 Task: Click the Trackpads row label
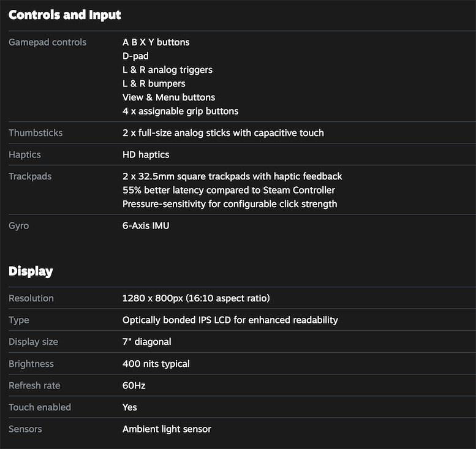point(30,176)
